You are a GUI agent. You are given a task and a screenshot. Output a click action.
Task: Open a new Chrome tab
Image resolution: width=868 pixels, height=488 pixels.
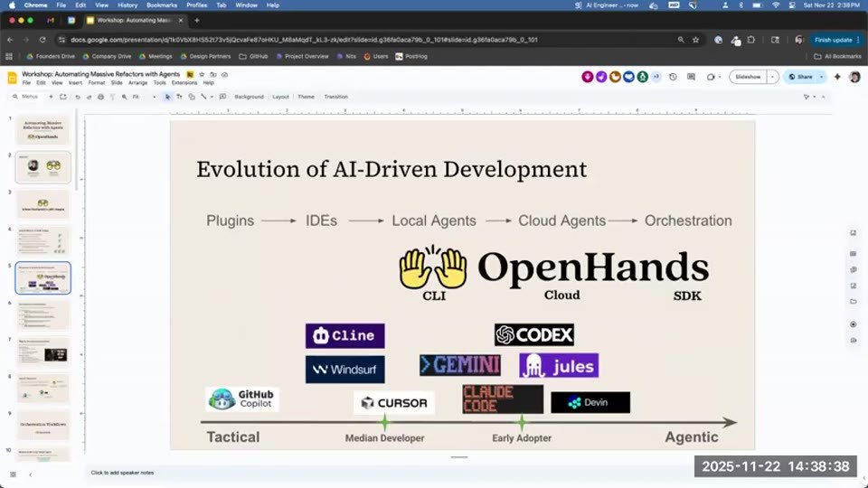(x=196, y=21)
